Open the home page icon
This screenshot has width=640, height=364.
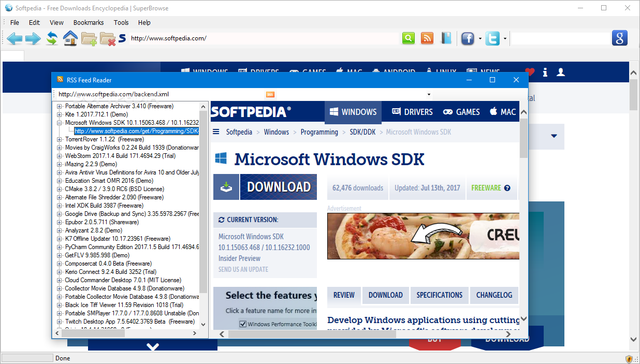coord(70,38)
